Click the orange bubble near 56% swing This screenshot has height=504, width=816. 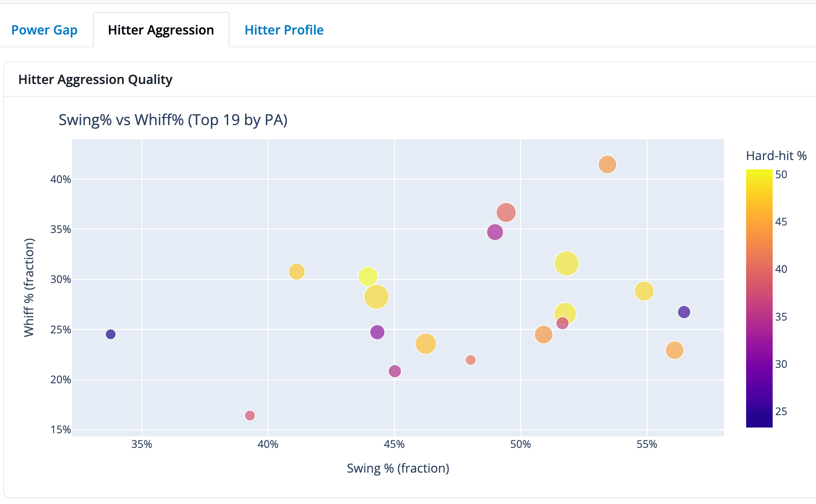tap(674, 350)
